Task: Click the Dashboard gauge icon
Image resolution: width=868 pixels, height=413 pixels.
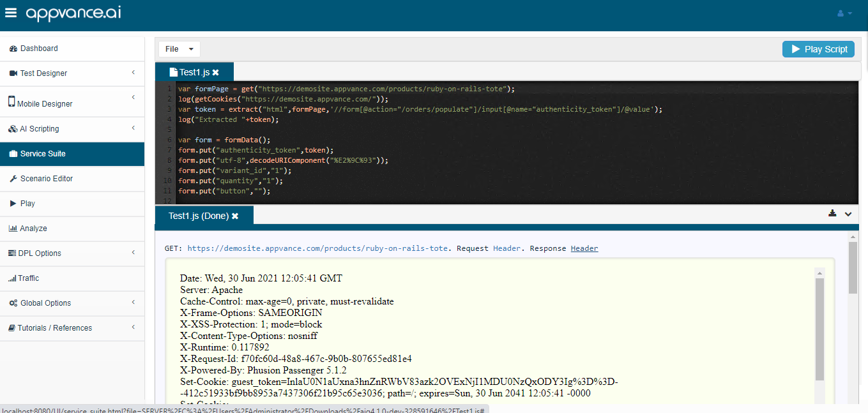Action: pyautogui.click(x=13, y=49)
